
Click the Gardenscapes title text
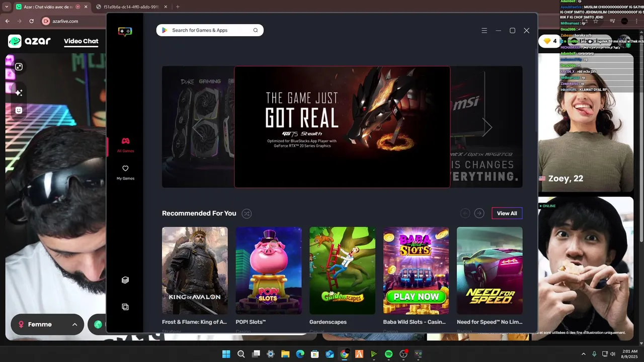pyautogui.click(x=328, y=322)
